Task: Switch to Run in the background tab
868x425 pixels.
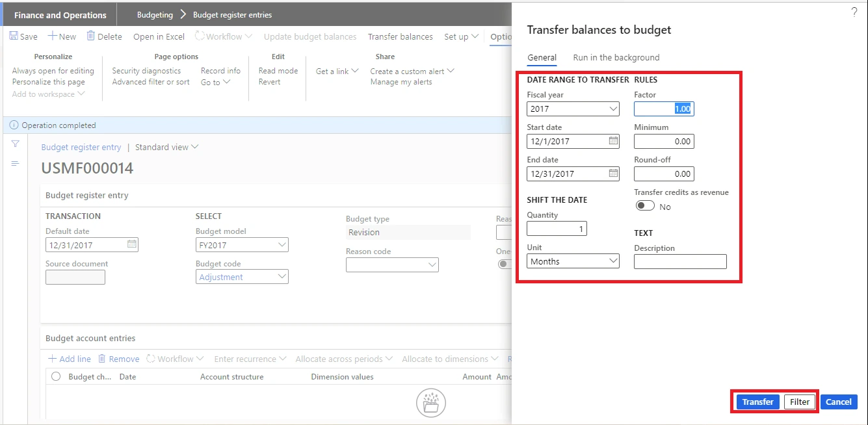Action: [616, 57]
